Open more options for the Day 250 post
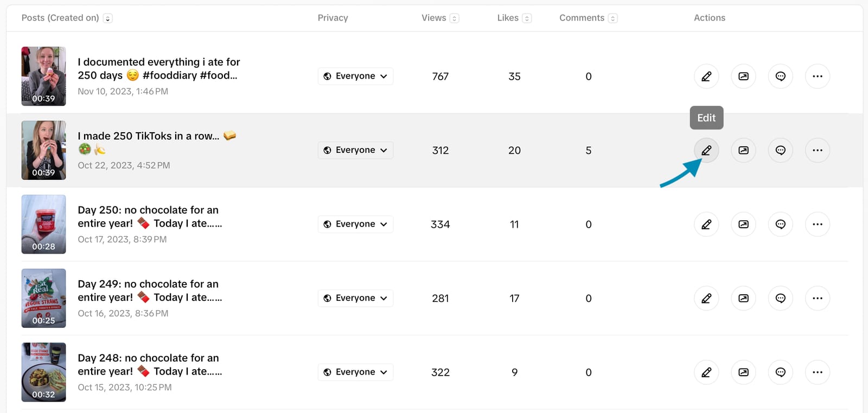The image size is (868, 413). 817,224
